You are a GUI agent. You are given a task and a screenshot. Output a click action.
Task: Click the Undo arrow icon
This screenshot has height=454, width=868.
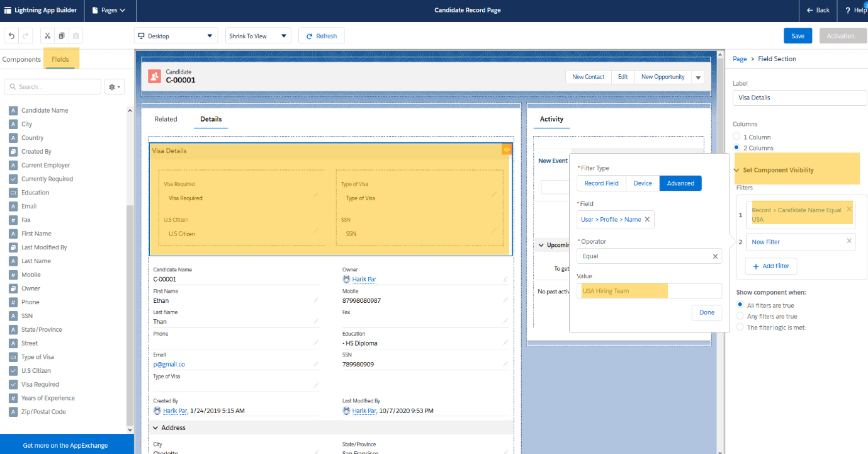pyautogui.click(x=12, y=36)
